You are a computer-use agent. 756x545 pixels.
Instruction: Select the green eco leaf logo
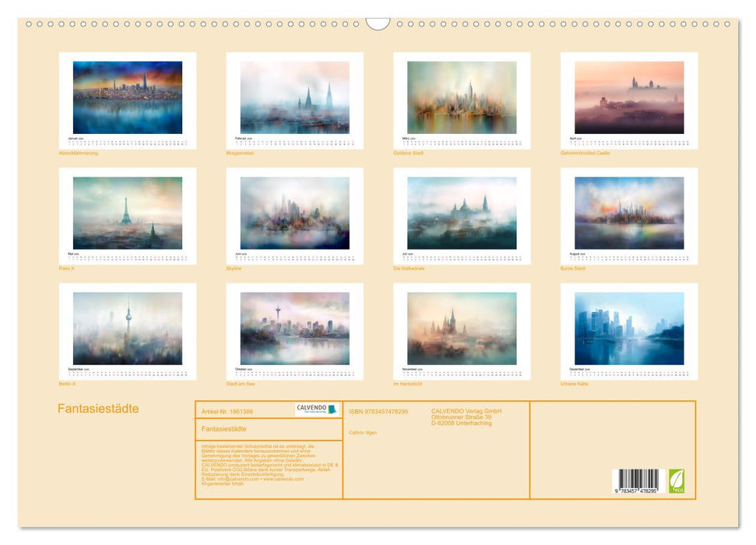click(679, 483)
